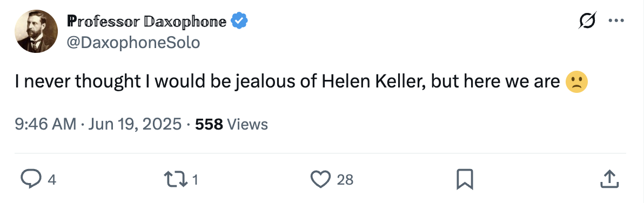Image resolution: width=644 pixels, height=203 pixels.
Task: Open the share upload-arrow menu
Action: (610, 179)
